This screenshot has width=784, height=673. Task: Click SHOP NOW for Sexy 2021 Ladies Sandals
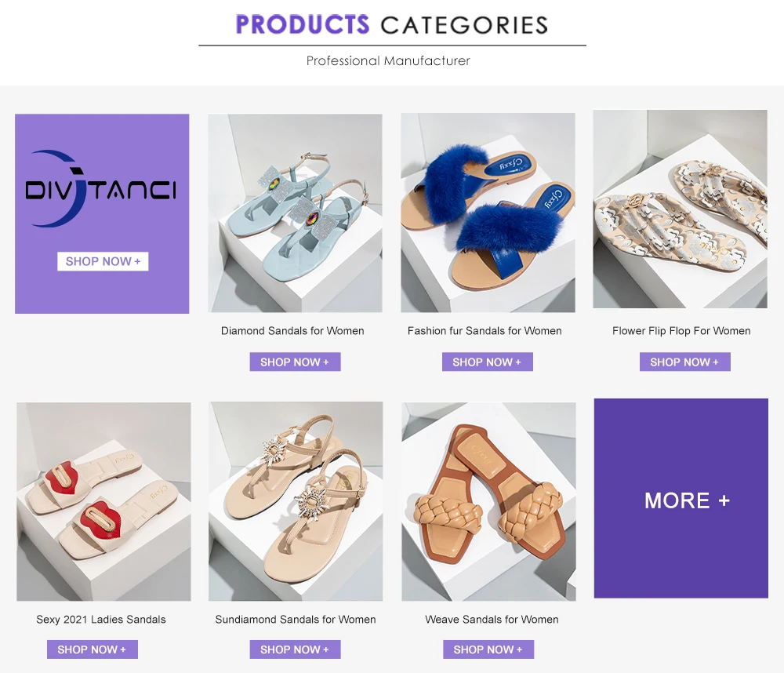click(x=93, y=649)
